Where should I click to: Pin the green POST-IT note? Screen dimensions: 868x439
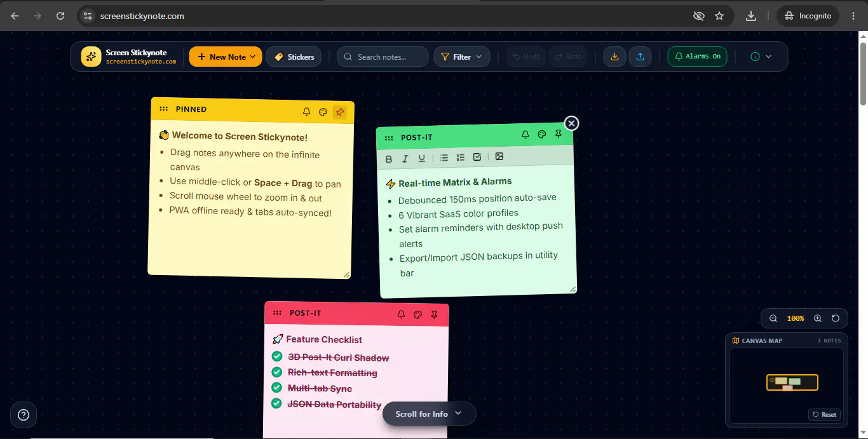click(558, 134)
